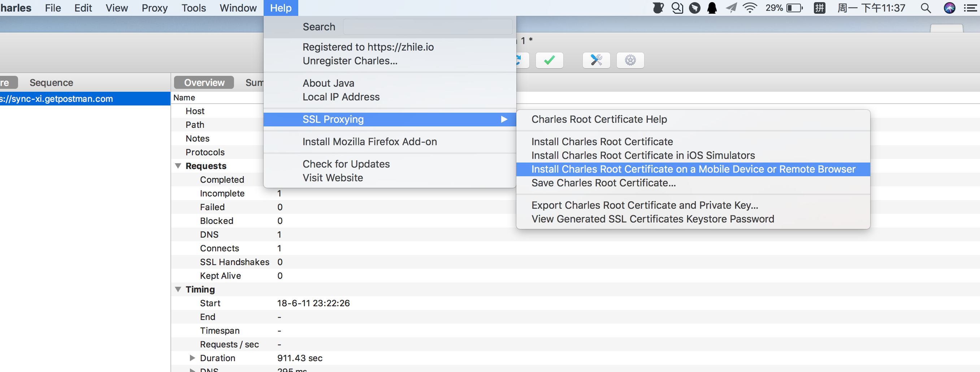This screenshot has width=980, height=372.
Task: Click the paper plane icon in menu bar
Action: tap(731, 8)
